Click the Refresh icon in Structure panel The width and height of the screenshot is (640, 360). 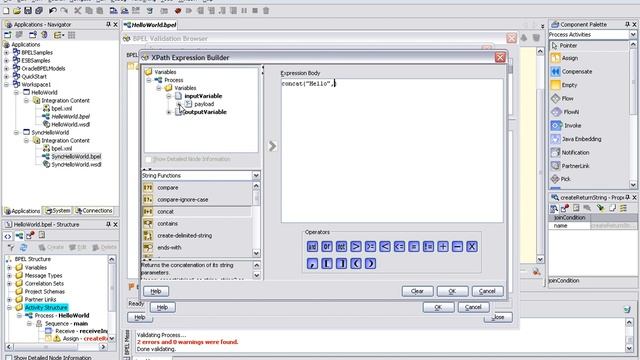[x=23, y=247]
